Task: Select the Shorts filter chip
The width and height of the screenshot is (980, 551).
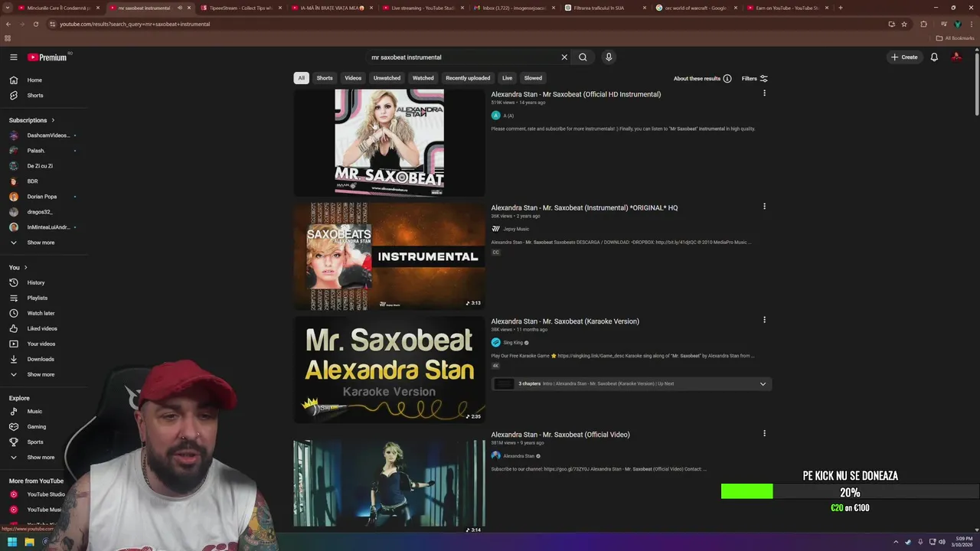Action: 325,78
